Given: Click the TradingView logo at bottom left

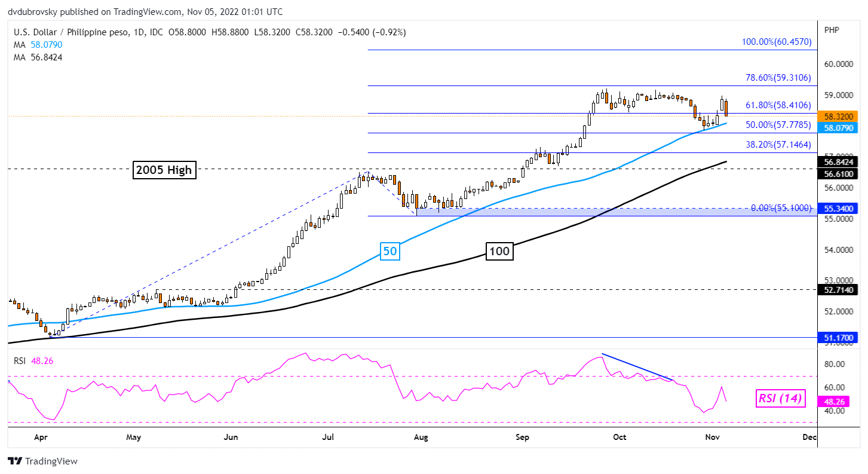Looking at the screenshot, I should tap(42, 461).
